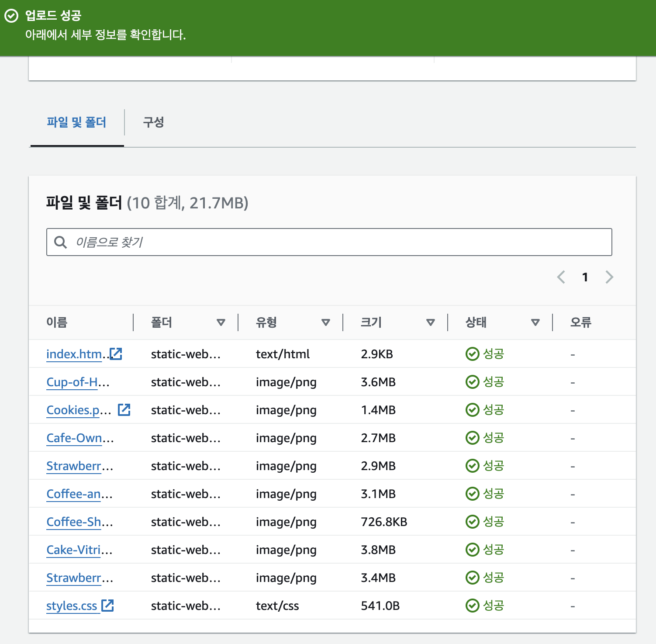Open the 상태 column filter dropdown
Image resolution: width=656 pixels, height=644 pixels.
tap(535, 322)
